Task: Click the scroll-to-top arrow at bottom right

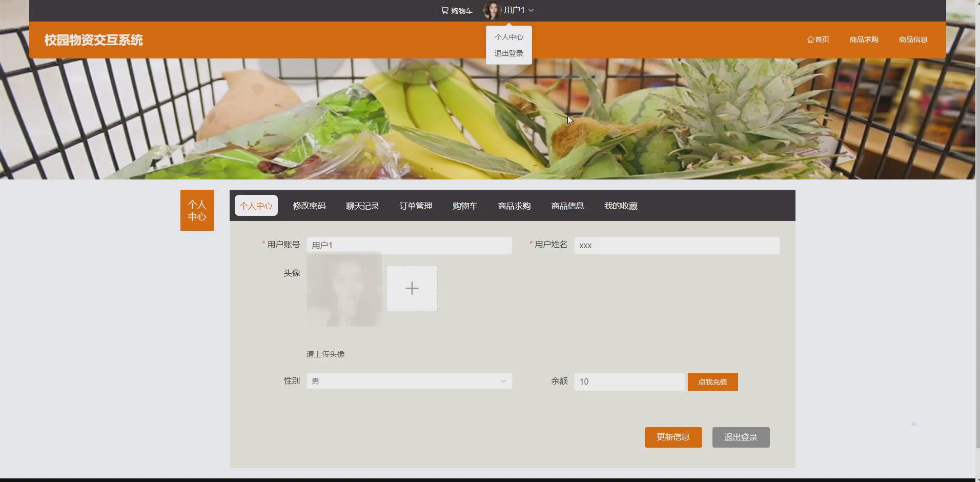Action: tap(914, 424)
